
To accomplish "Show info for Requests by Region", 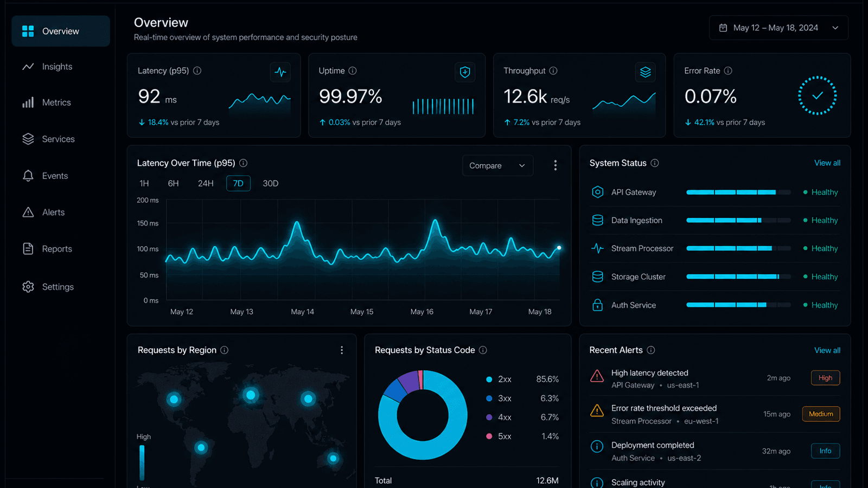I will (x=225, y=350).
